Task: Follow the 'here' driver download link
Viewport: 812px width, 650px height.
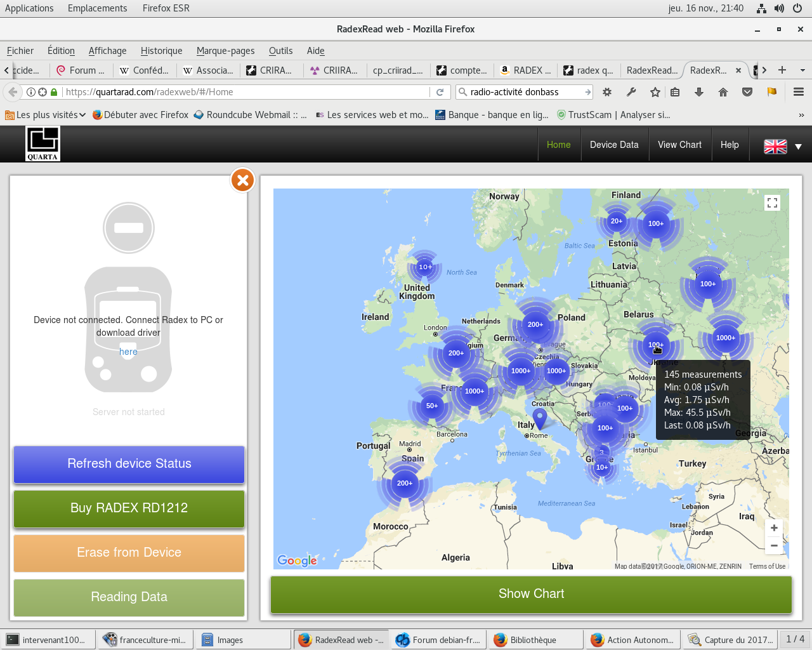Action: pos(128,352)
